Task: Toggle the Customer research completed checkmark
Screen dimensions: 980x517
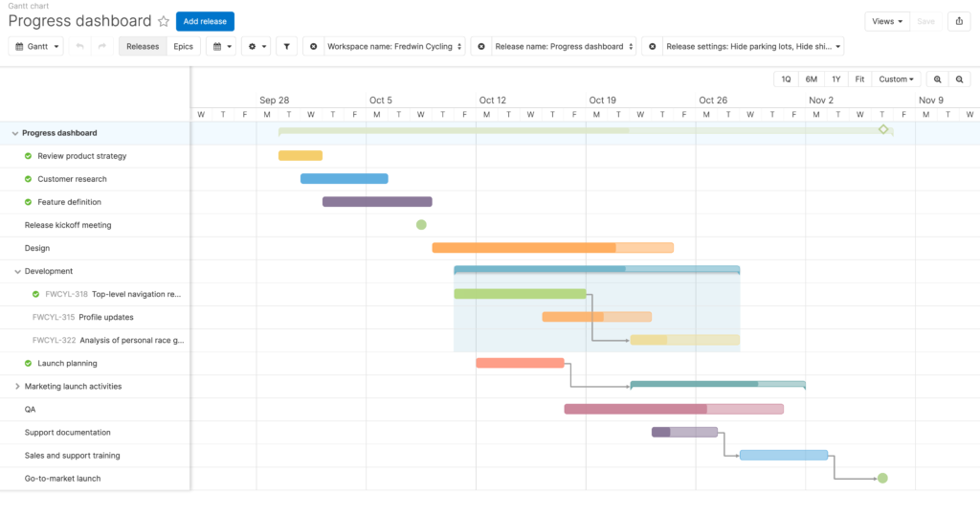Action: 28,179
